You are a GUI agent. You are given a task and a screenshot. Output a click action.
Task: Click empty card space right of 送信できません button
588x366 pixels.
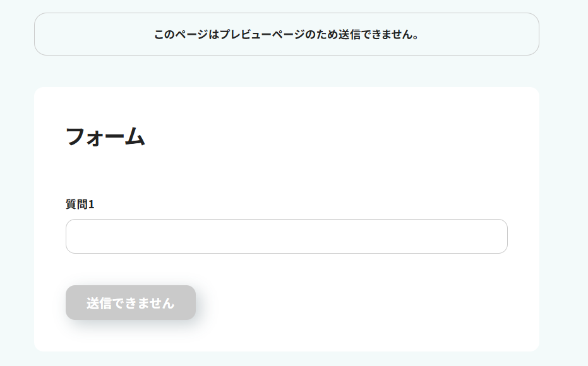click(x=354, y=303)
